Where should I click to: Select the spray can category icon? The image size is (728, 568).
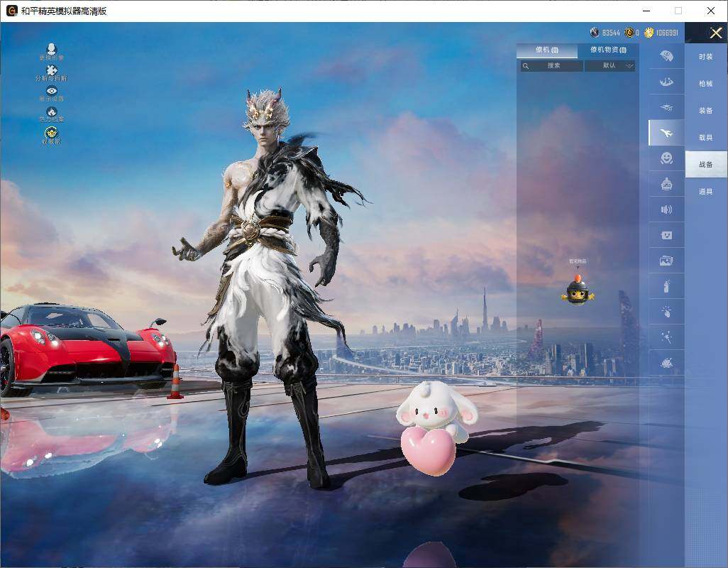pos(667,286)
